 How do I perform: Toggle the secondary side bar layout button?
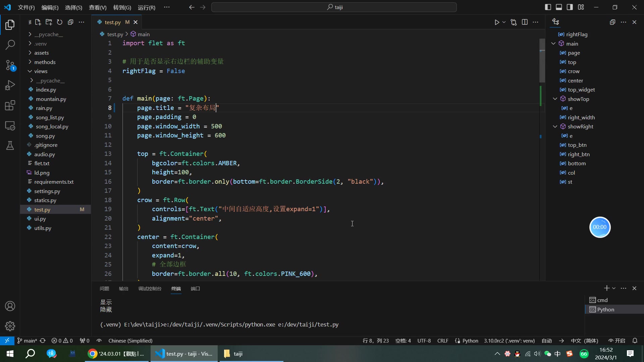tap(570, 7)
